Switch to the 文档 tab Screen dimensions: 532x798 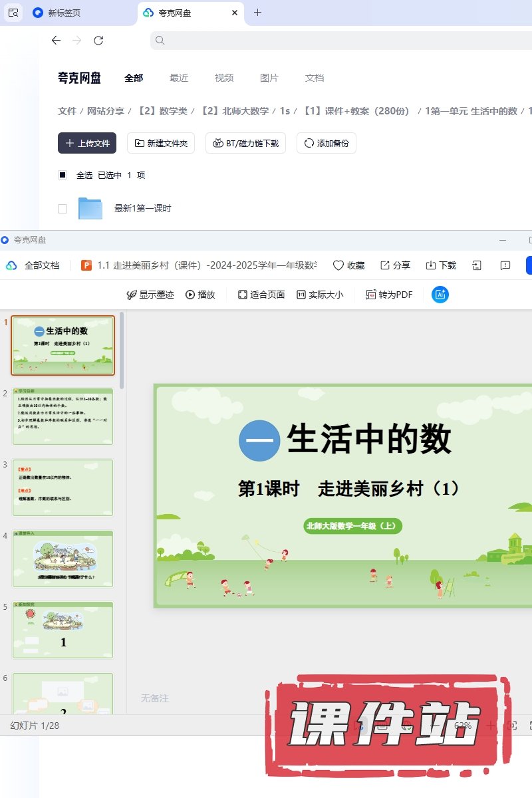click(x=314, y=78)
